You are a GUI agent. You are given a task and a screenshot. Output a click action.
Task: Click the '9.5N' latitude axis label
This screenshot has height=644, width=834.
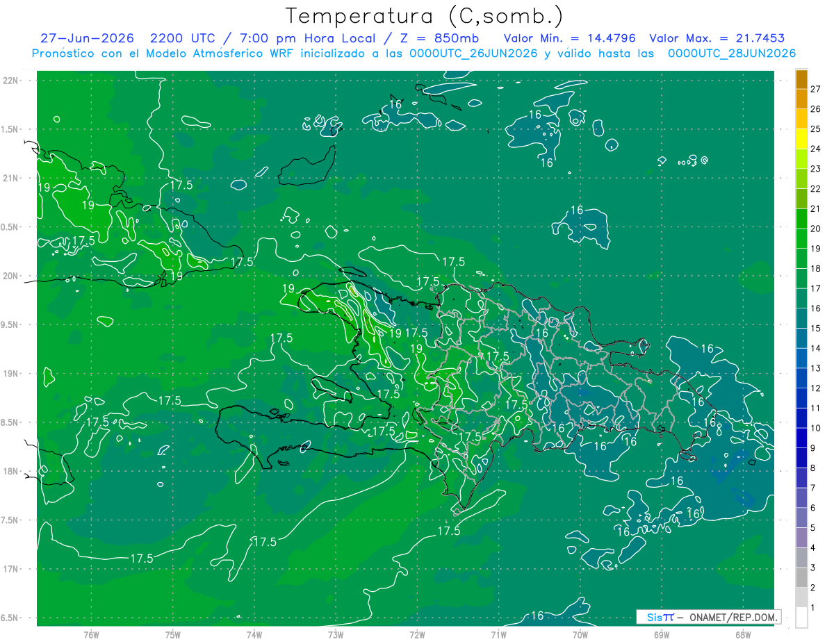10,324
